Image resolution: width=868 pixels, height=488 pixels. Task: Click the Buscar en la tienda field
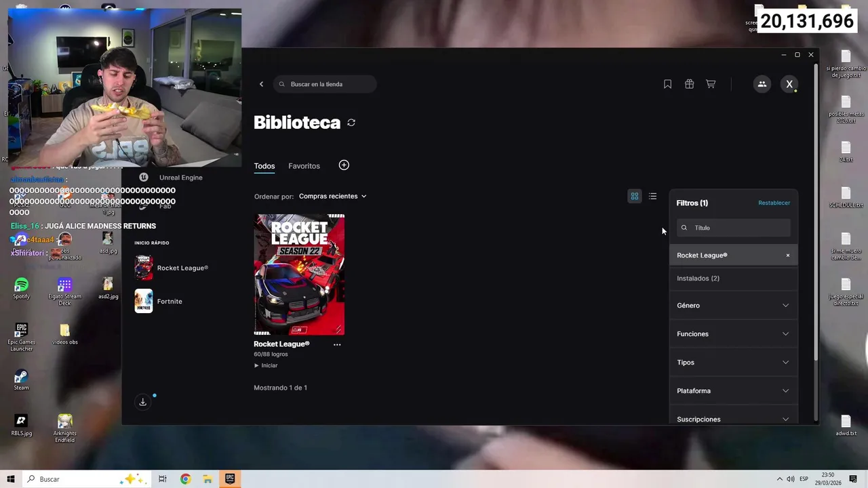(325, 84)
